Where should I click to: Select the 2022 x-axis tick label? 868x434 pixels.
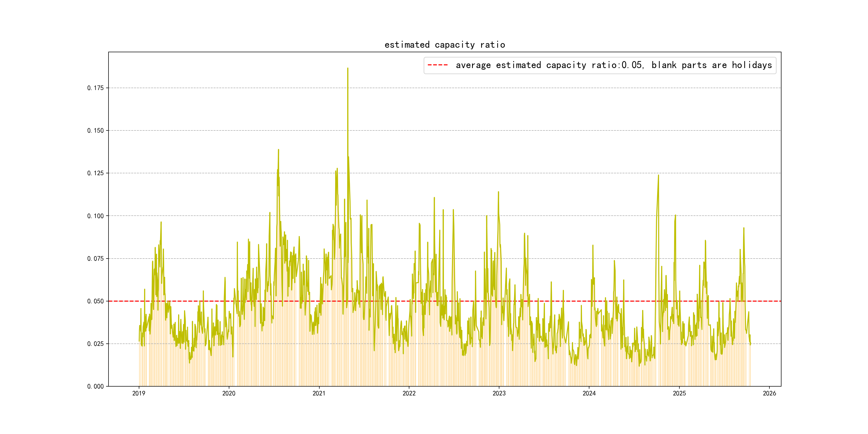coord(409,393)
